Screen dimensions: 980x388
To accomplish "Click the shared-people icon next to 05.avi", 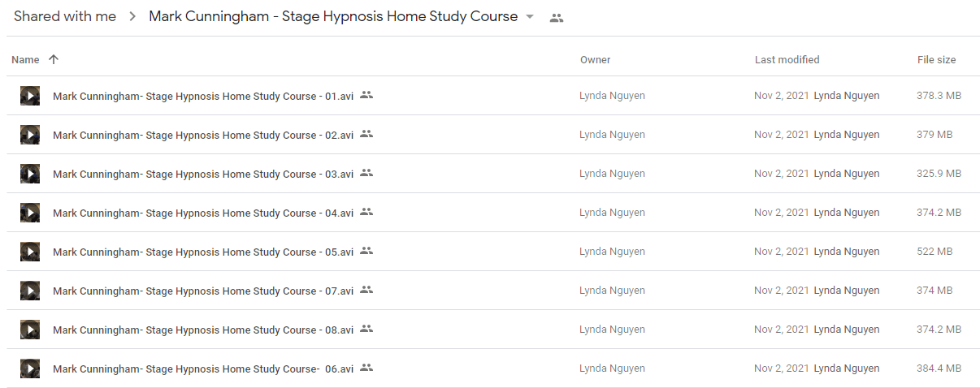I will [366, 251].
